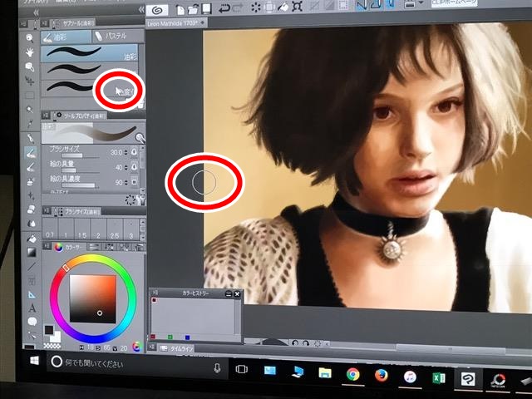Open Sub Tool panel menu
The image size is (532, 399).
[x=44, y=23]
